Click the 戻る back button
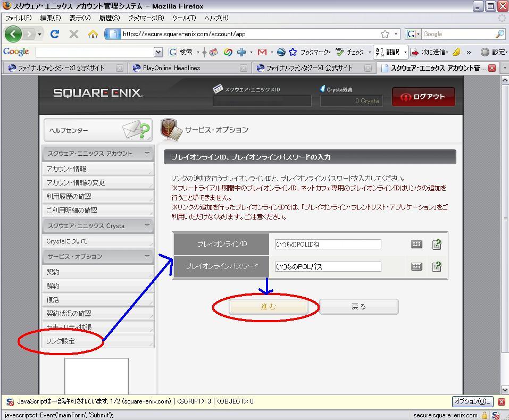The height and width of the screenshot is (420, 509). point(358,307)
